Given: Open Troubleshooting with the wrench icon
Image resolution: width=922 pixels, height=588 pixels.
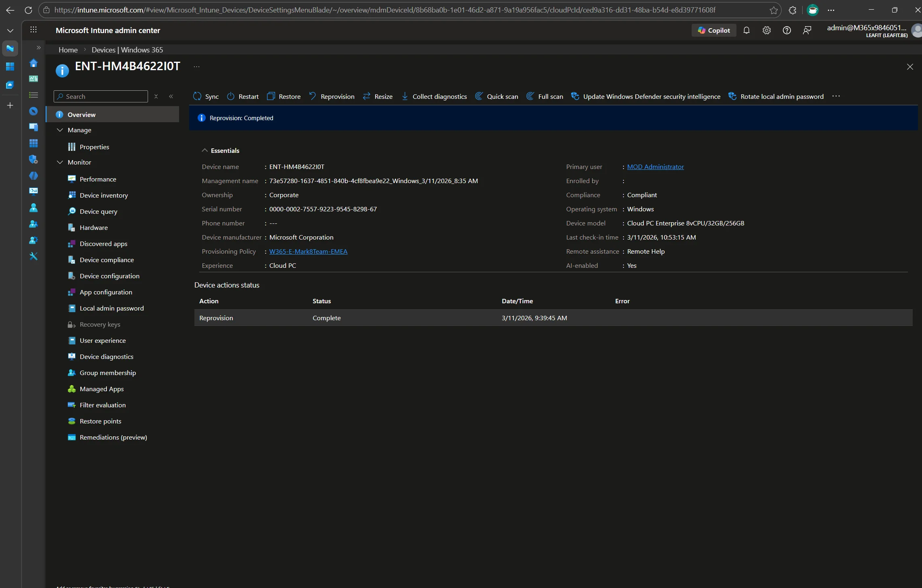Looking at the screenshot, I should (34, 256).
